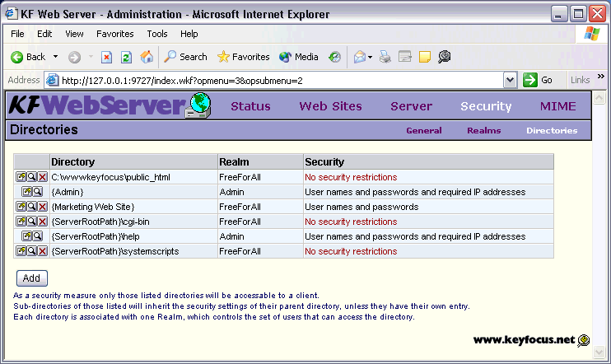611x364 pixels.
Task: View details of {Marketing Web Site} directory
Action: tap(31, 207)
